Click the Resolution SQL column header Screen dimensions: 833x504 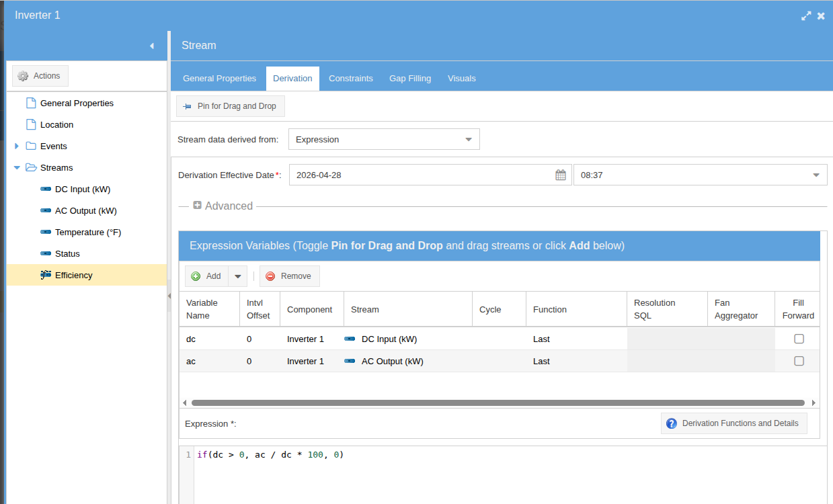tap(667, 309)
